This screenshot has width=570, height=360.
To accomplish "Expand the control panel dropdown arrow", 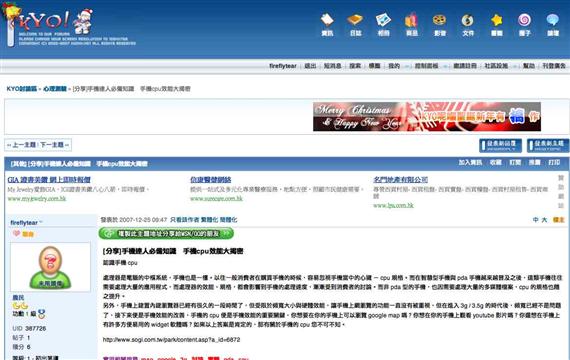I will 445,66.
